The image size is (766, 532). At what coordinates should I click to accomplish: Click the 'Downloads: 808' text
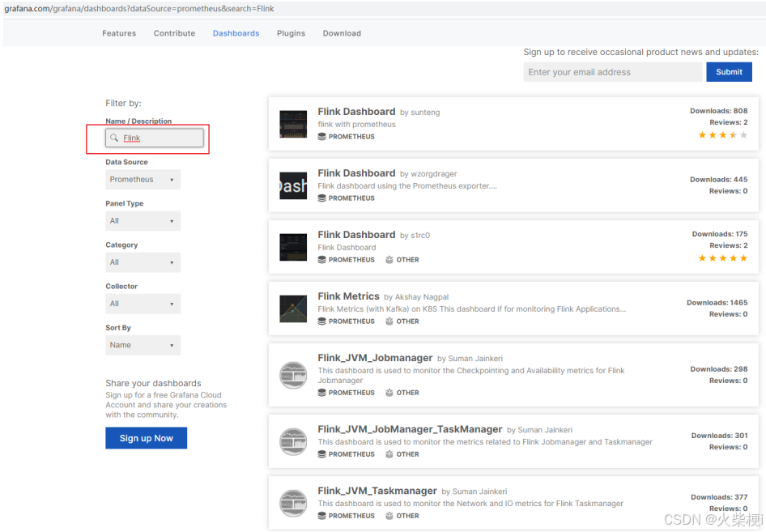718,111
